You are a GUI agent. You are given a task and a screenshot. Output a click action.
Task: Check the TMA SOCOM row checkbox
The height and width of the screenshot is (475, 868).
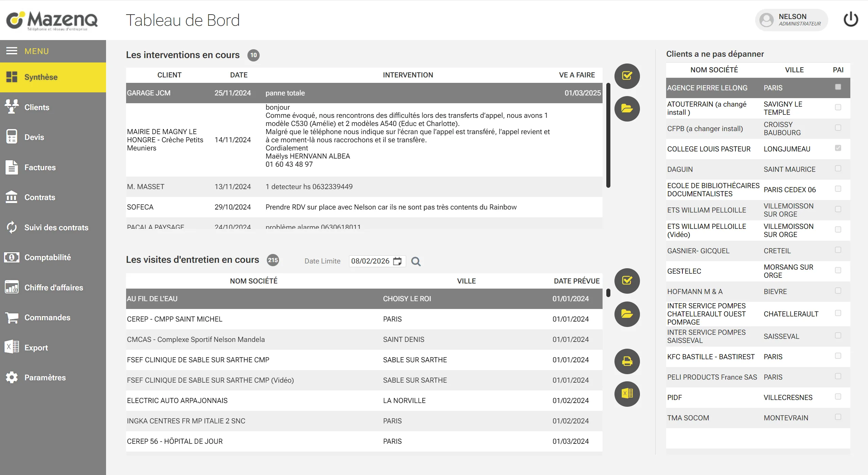838,417
